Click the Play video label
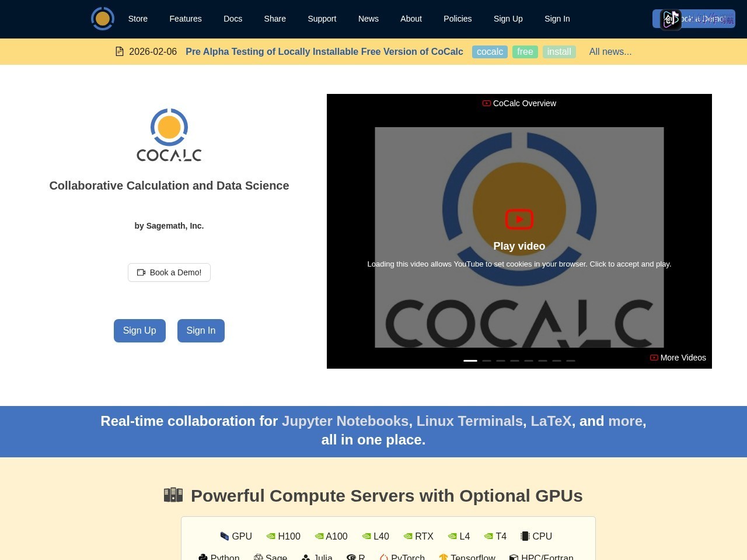The height and width of the screenshot is (560, 747). tap(519, 246)
